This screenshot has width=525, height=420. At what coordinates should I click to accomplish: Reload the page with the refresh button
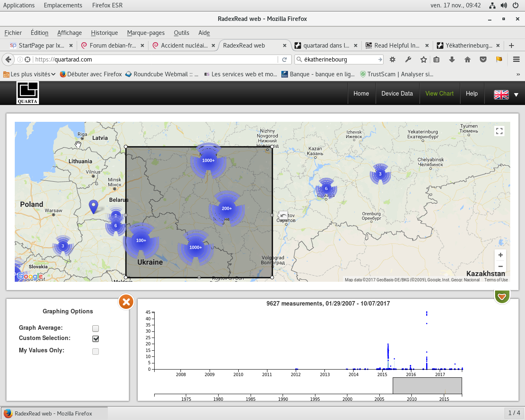tap(284, 59)
